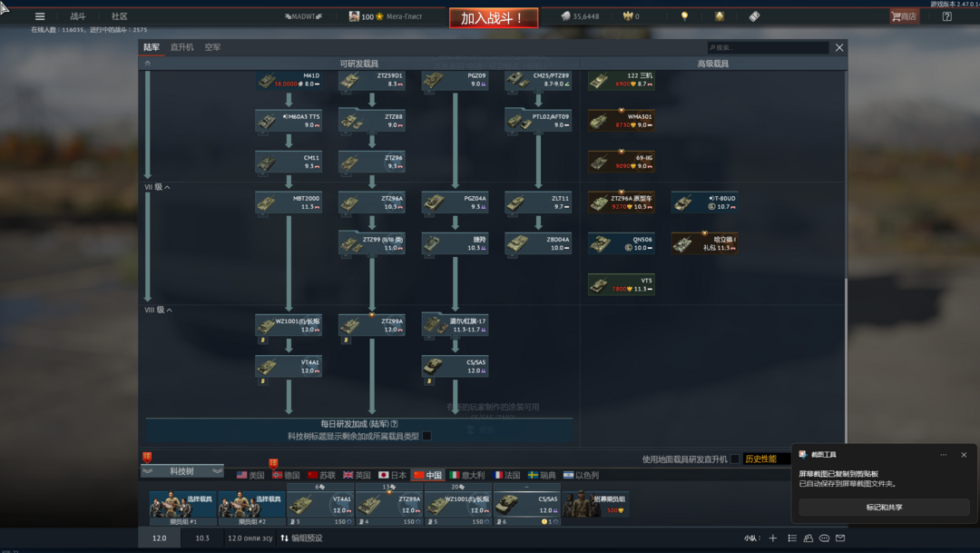
Task: Open the gold emblem icon beside the lightbulb
Action: click(x=720, y=16)
